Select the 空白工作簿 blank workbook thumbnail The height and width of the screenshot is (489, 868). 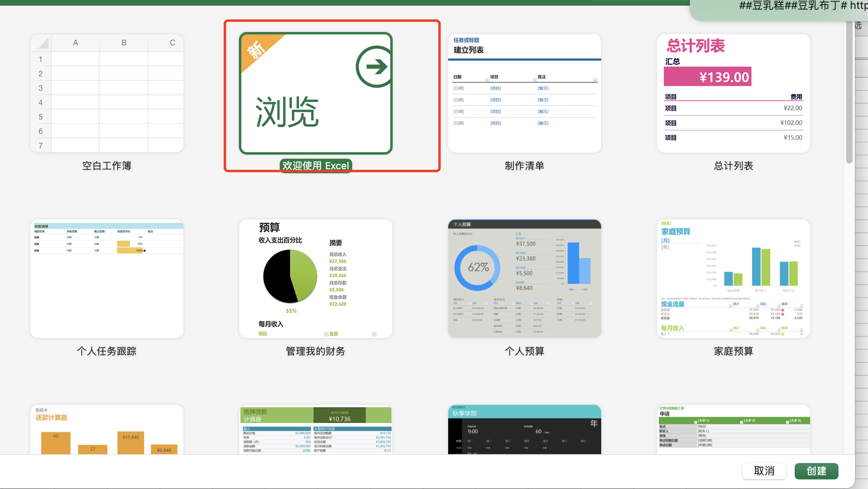click(107, 93)
